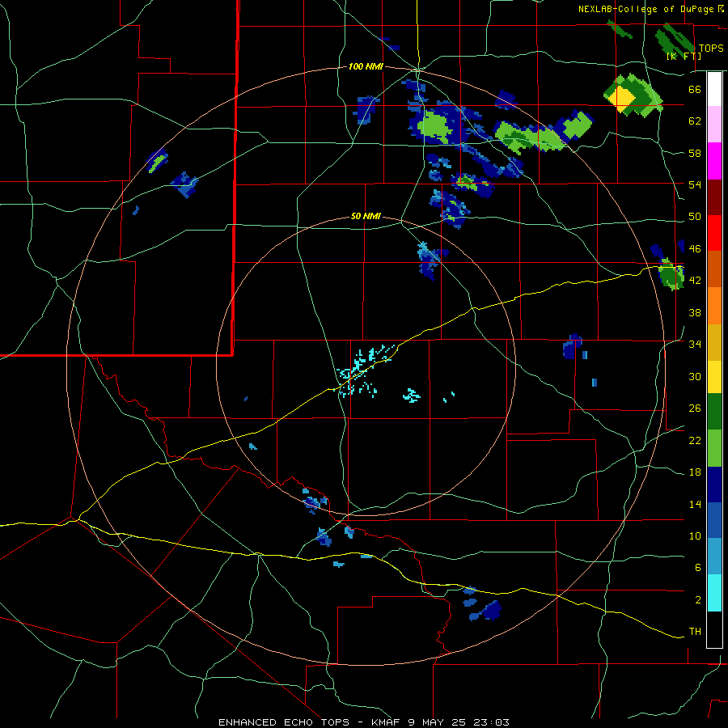728x728 pixels.
Task: Click the "TOPS" legend heading
Action: pyautogui.click(x=711, y=49)
